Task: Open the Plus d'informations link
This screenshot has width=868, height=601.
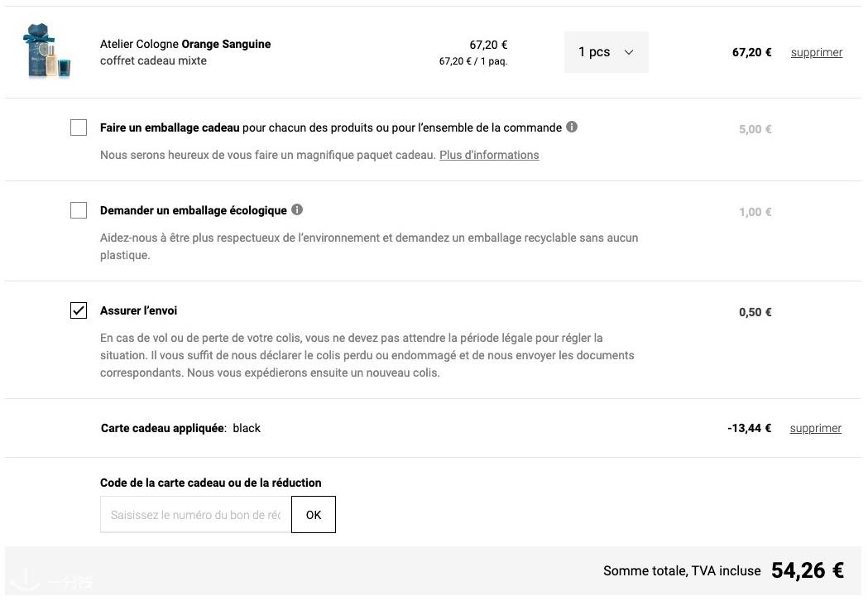Action: coord(489,155)
